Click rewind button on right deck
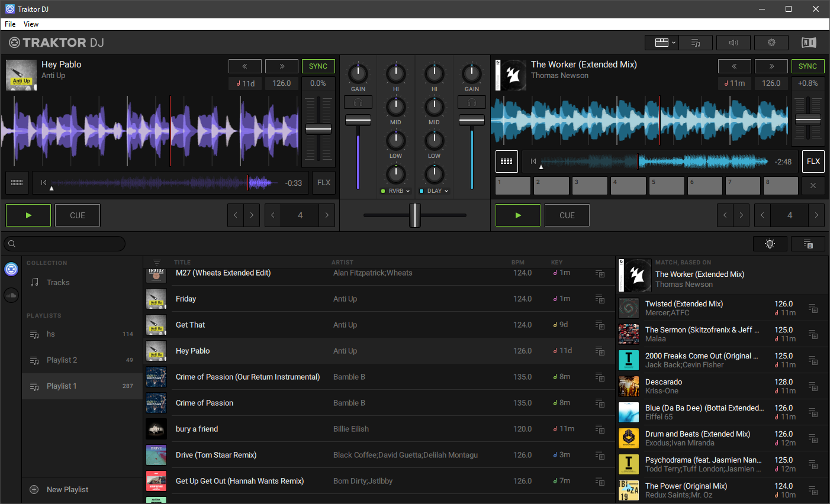 pos(734,66)
